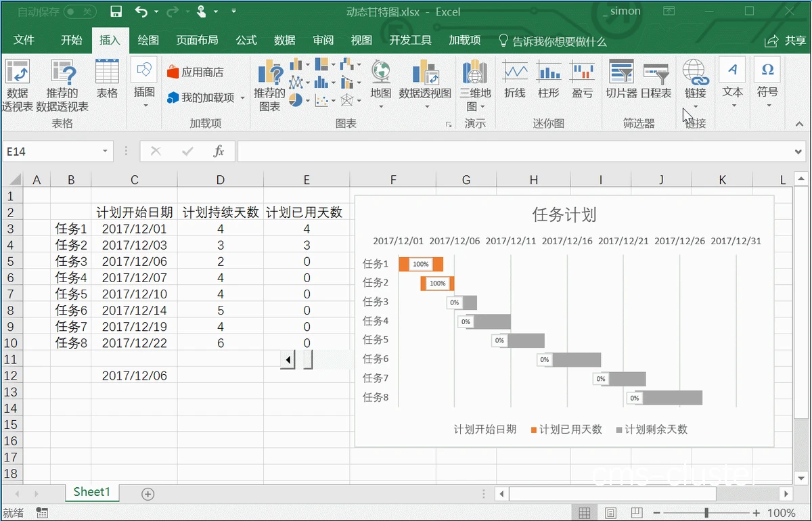Open the Undo history dropdown arrow

click(x=156, y=12)
